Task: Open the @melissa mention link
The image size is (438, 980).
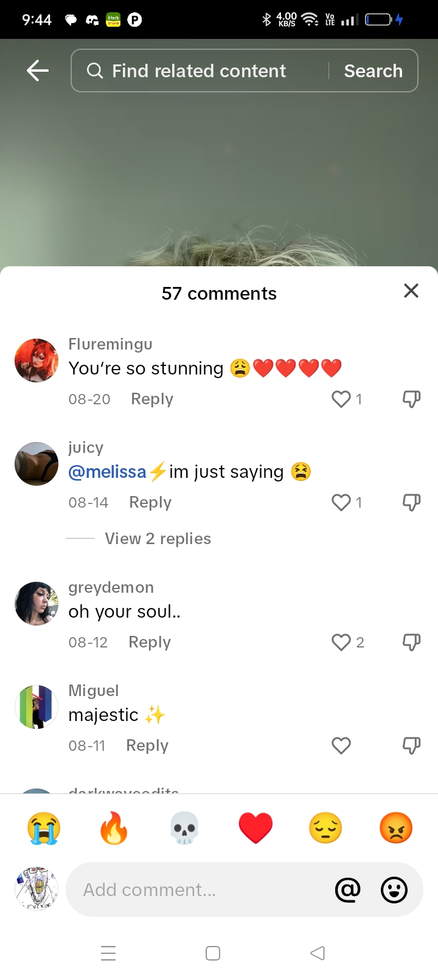Action: (x=108, y=472)
